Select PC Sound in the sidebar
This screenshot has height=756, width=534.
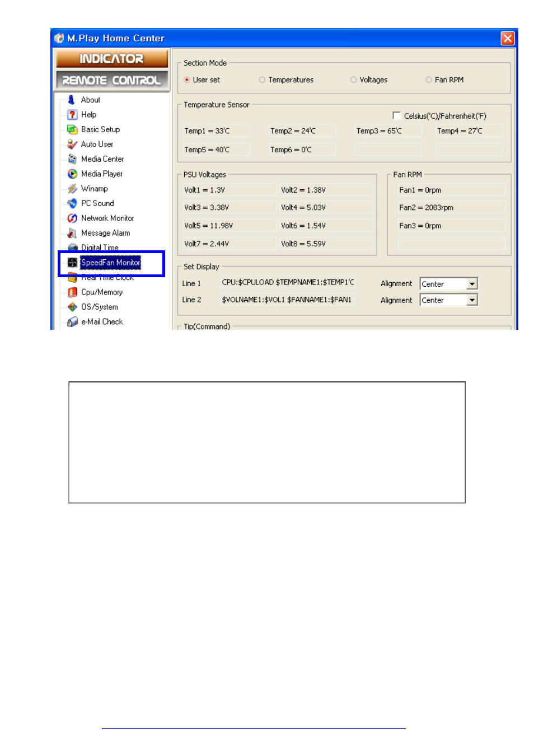click(97, 203)
